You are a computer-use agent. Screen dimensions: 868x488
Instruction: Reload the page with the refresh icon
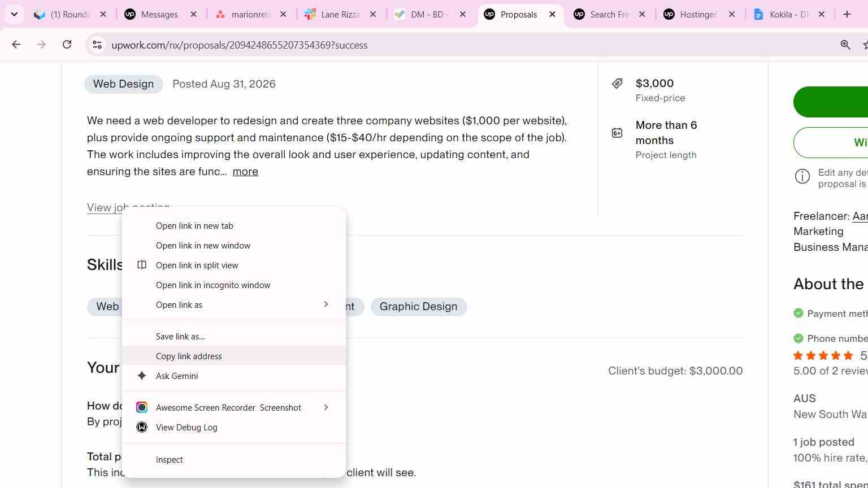pyautogui.click(x=67, y=45)
